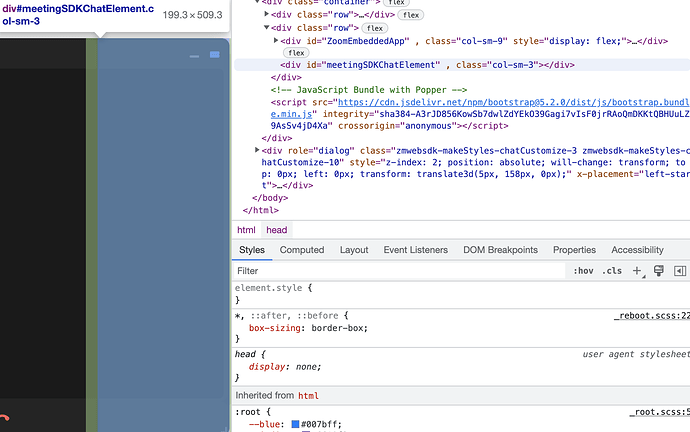Click the rendering emulation paintbrush icon
Image resolution: width=690 pixels, height=432 pixels.
[x=658, y=271]
